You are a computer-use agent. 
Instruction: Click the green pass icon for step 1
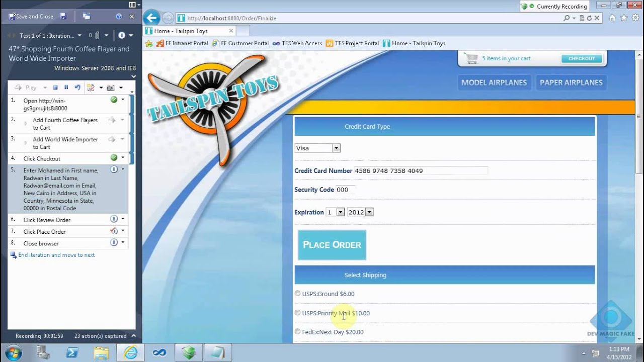(114, 100)
